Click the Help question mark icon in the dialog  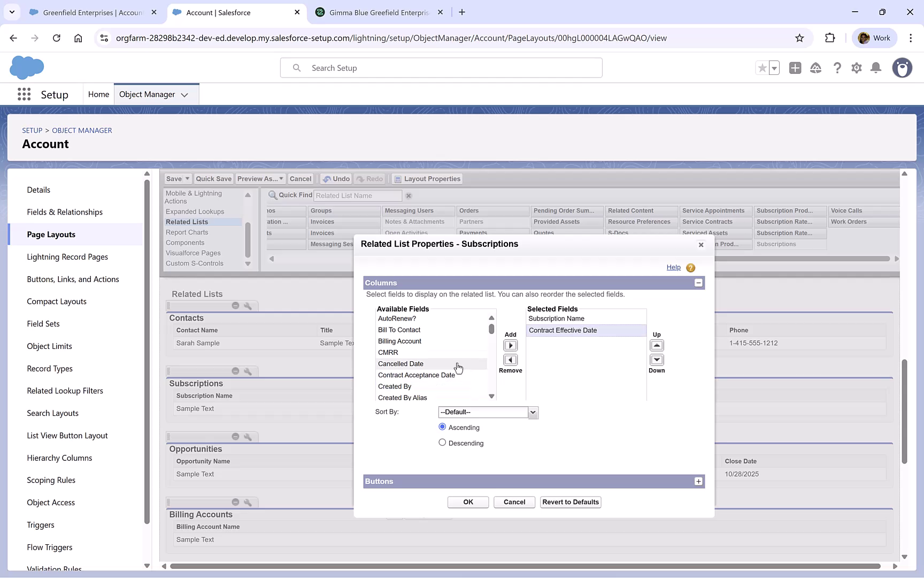690,268
